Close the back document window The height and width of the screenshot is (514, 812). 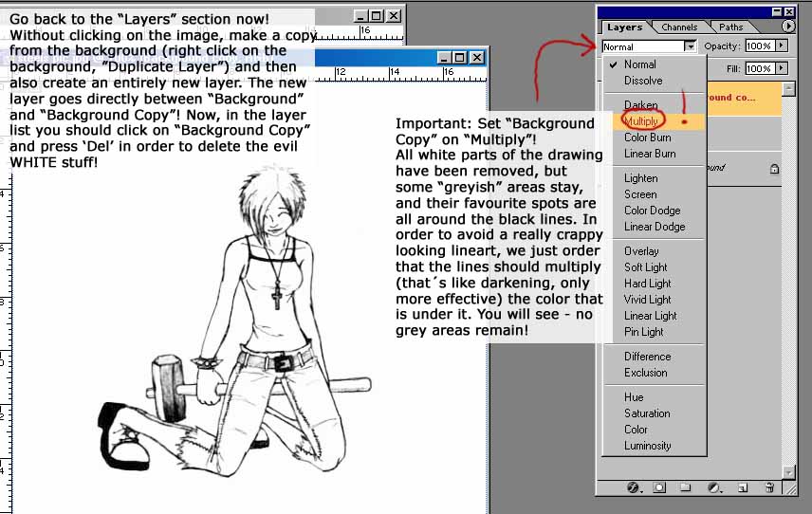point(394,16)
